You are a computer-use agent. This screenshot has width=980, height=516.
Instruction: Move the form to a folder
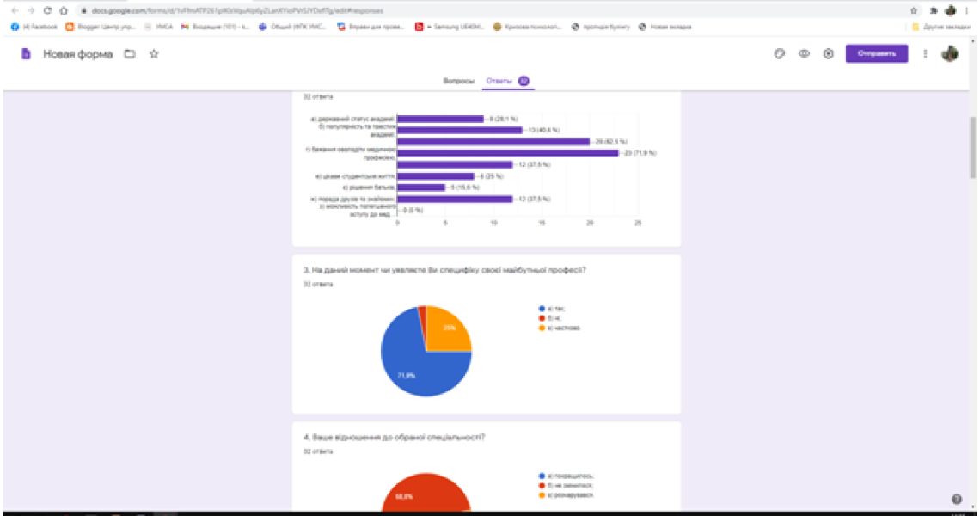click(x=130, y=54)
